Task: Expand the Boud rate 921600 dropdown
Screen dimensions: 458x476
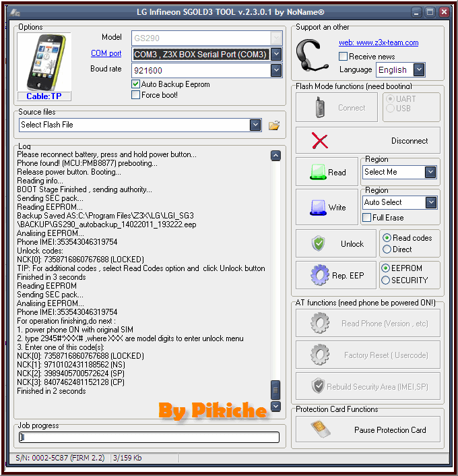Action: pyautogui.click(x=276, y=70)
